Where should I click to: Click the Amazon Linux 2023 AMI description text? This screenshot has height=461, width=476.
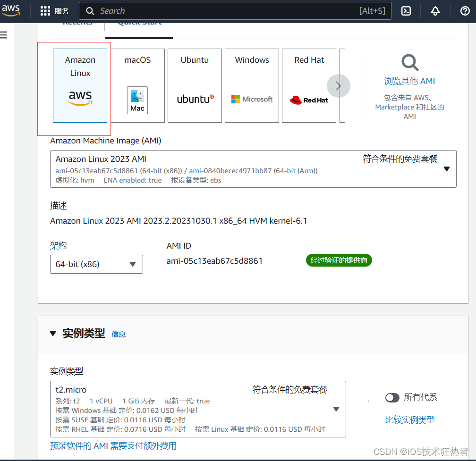(x=178, y=221)
